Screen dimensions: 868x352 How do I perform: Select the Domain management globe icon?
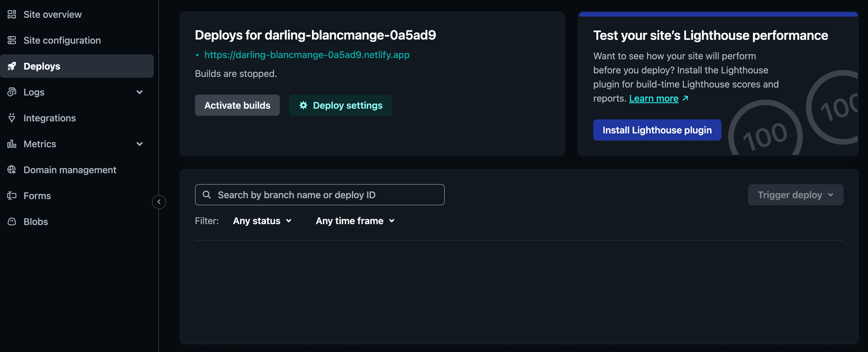tap(12, 169)
